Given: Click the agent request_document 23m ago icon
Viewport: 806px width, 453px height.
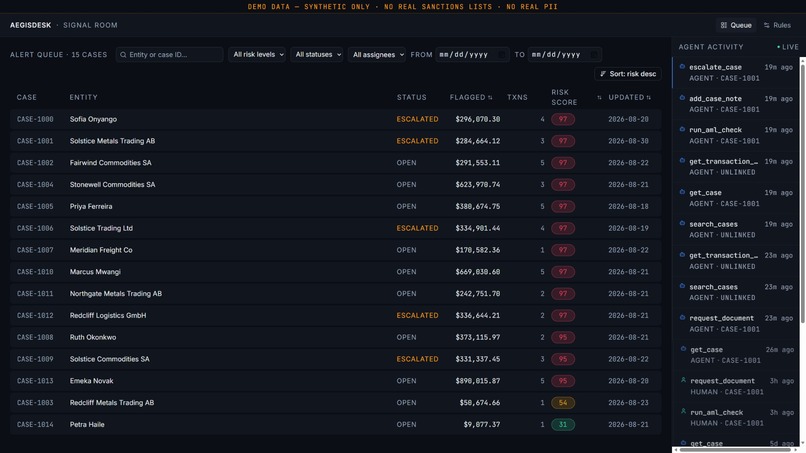Looking at the screenshot, I should (x=682, y=317).
